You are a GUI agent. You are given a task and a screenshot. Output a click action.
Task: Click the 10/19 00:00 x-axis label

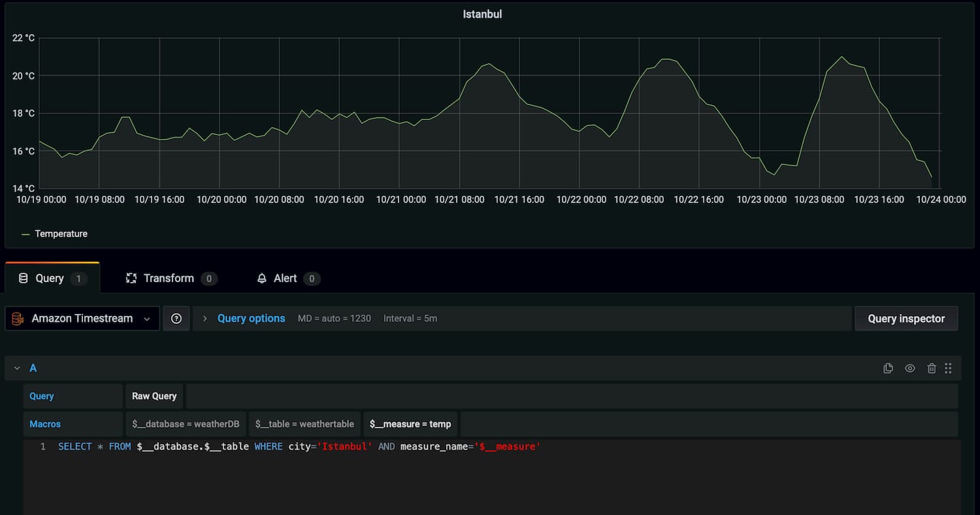(x=41, y=200)
